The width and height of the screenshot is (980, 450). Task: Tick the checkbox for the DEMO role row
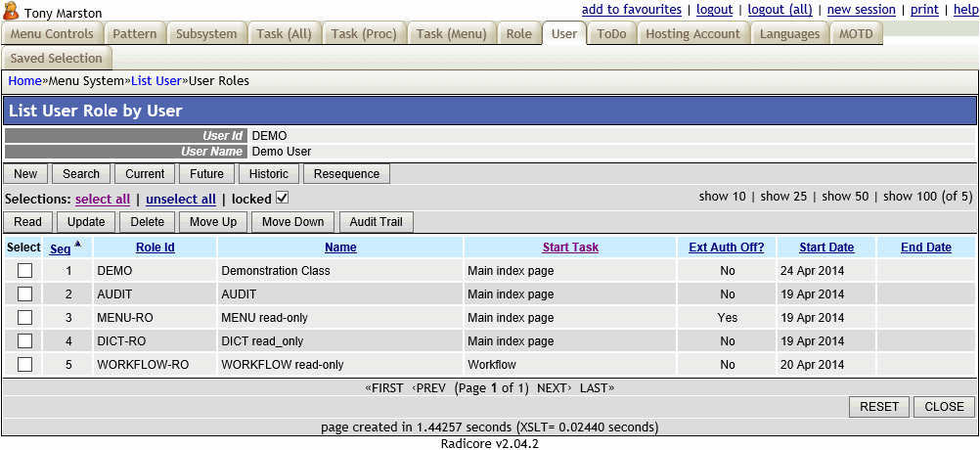pyautogui.click(x=25, y=270)
